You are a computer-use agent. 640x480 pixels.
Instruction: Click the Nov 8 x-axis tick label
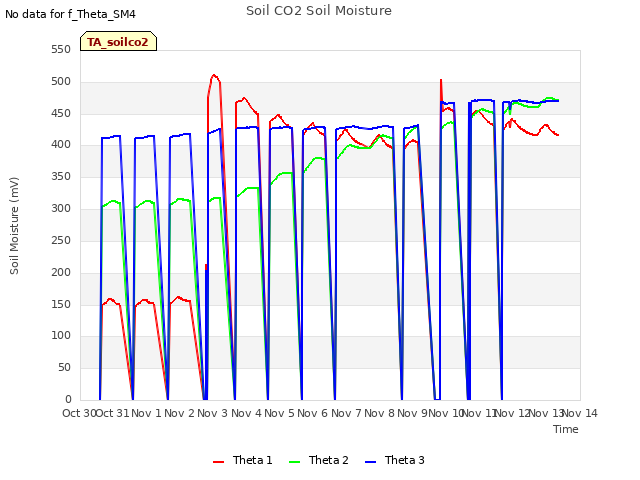tap(380, 413)
